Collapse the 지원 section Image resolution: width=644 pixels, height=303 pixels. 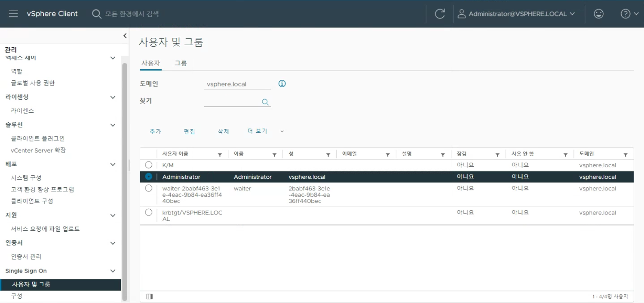113,215
